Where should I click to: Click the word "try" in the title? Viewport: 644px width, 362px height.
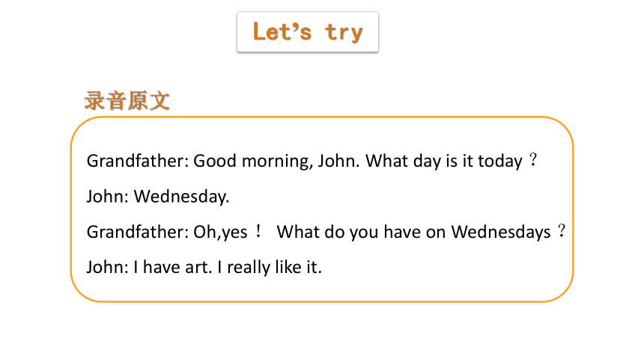[344, 33]
